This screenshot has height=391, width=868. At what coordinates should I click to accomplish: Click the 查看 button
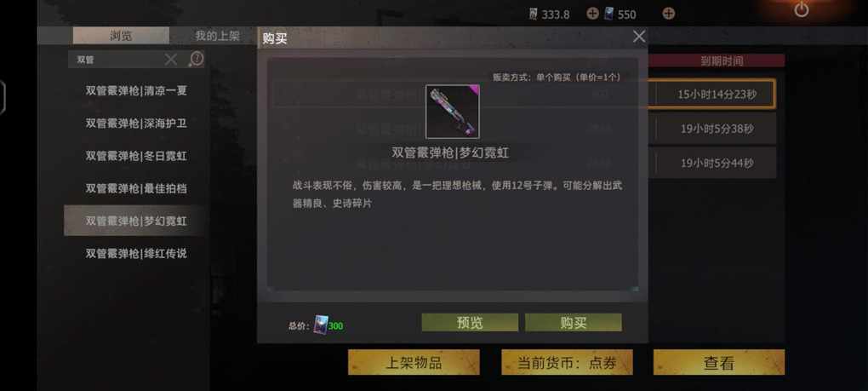point(719,363)
